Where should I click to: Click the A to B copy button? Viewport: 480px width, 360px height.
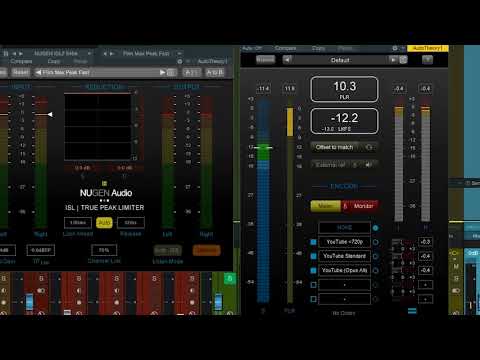click(215, 72)
